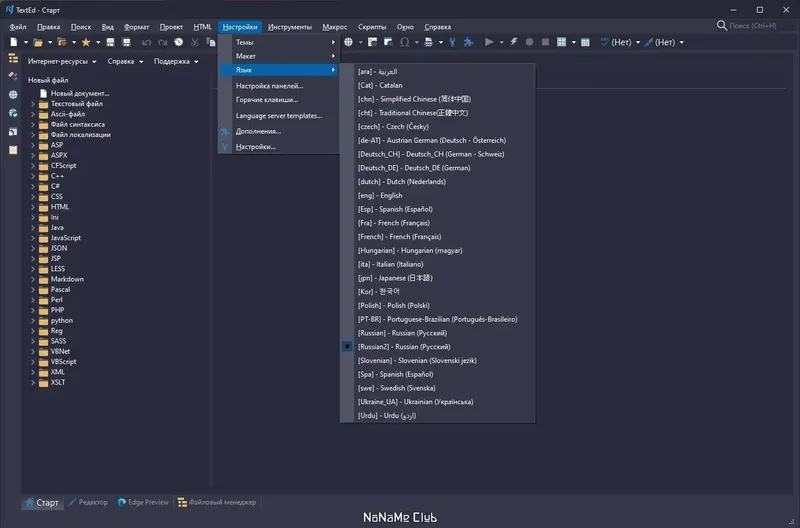The width and height of the screenshot is (800, 528).
Task: Click the stop macro square icon
Action: click(545, 42)
